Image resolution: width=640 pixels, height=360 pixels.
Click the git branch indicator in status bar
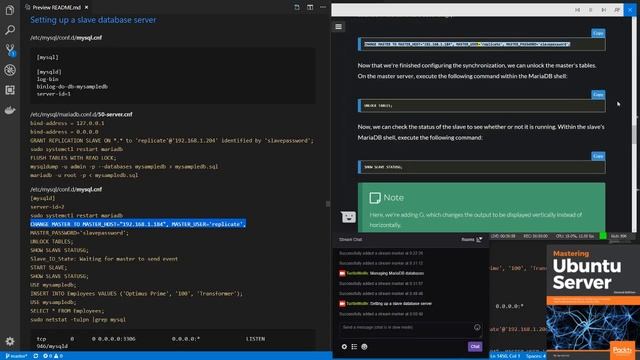click(x=16, y=356)
